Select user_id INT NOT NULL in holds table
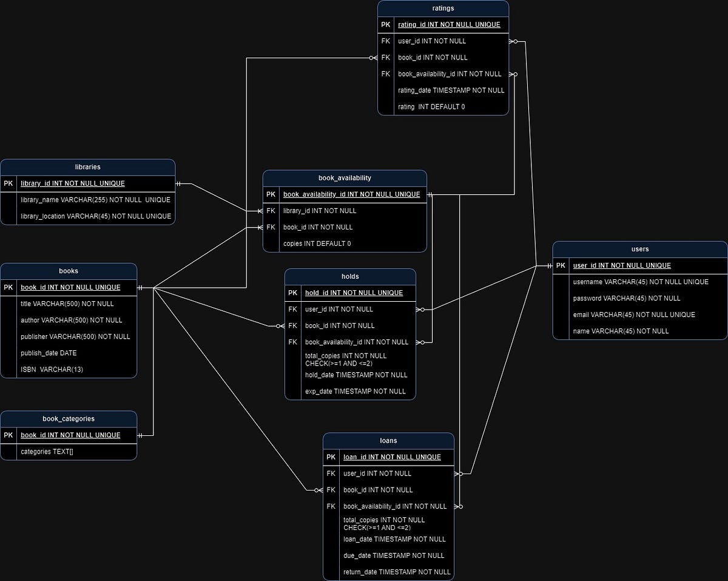The height and width of the screenshot is (581, 728). click(350, 309)
